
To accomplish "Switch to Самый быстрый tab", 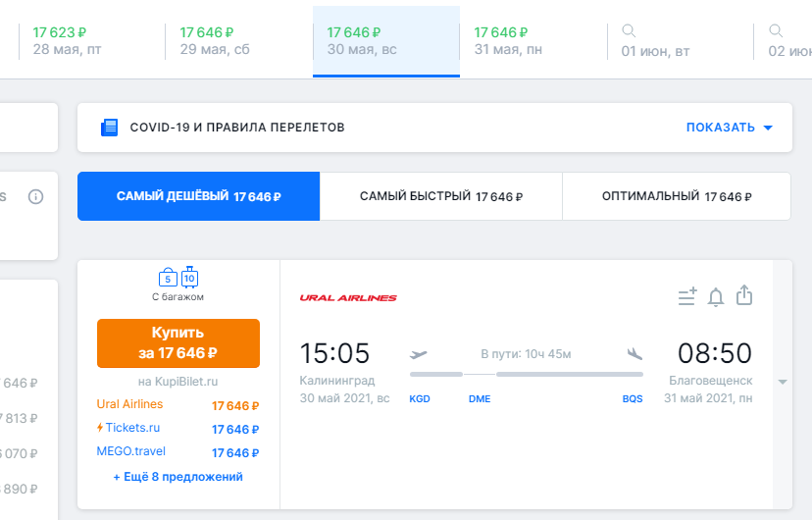I will point(440,196).
